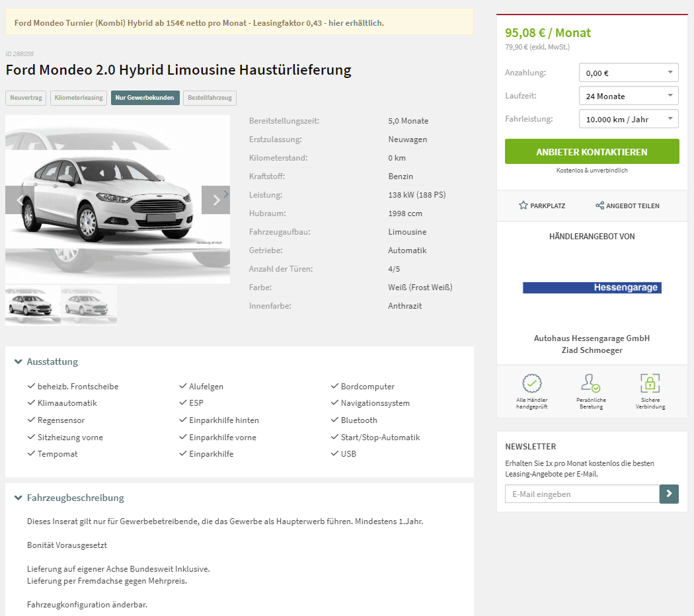694x616 pixels.
Task: Click the ID 288056 listing number
Action: 19,54
